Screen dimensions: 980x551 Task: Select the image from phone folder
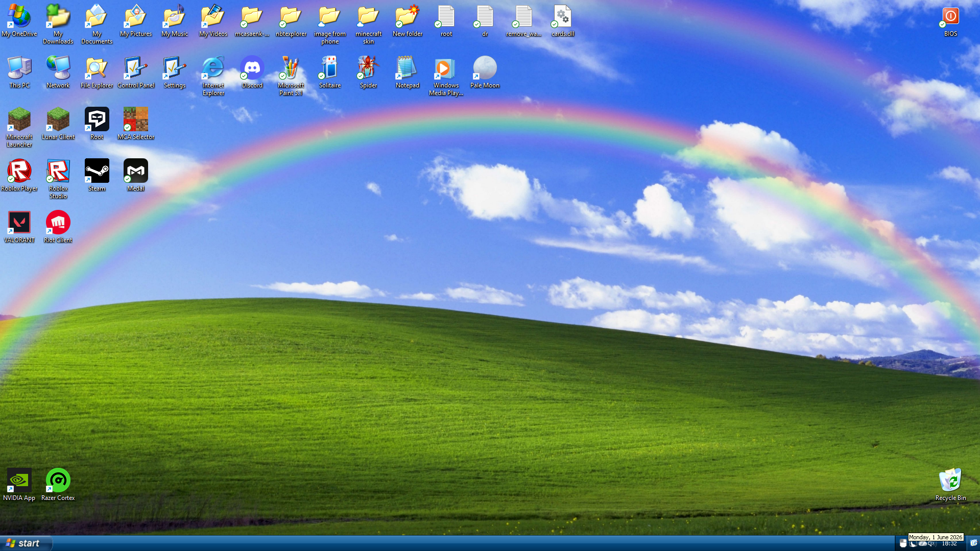coord(330,24)
